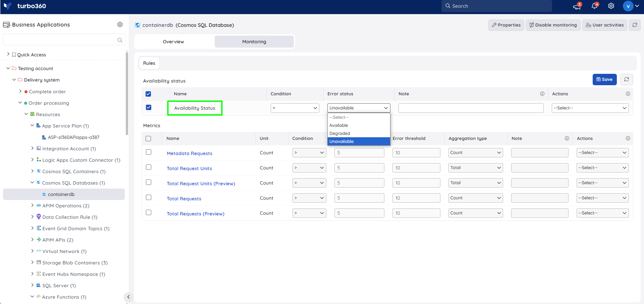Choose --Select-- in error status list
This screenshot has height=304, width=644.
[359, 117]
